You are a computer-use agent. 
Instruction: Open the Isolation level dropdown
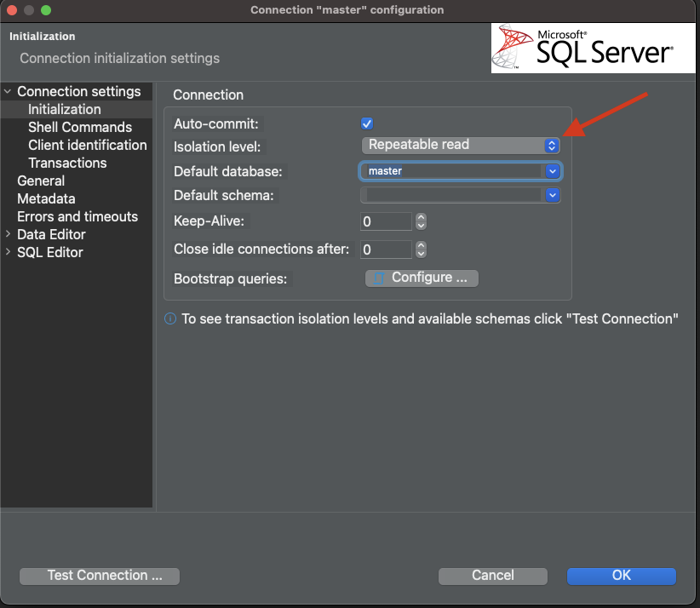point(552,145)
